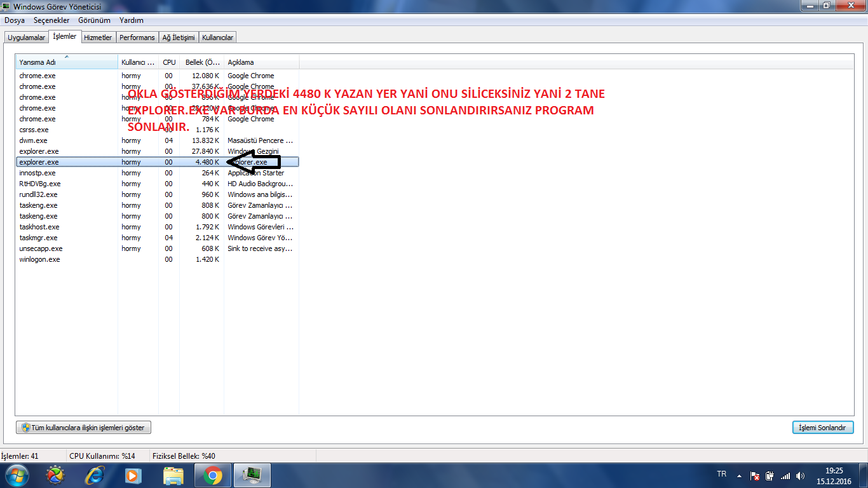Viewport: 868px width, 488px height.
Task: Sort by the Yansıma Adı column header
Action: point(67,62)
